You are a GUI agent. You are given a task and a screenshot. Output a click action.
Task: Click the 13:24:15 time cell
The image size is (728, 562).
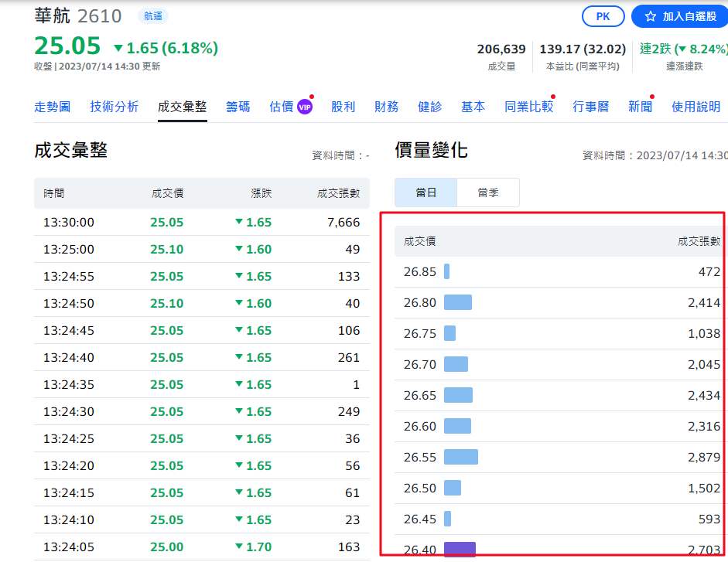(x=69, y=493)
